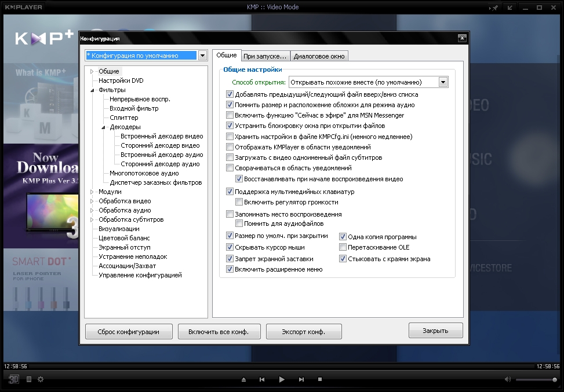Stop playback with the stop button
Screen dimensions: 564x392
tap(320, 379)
